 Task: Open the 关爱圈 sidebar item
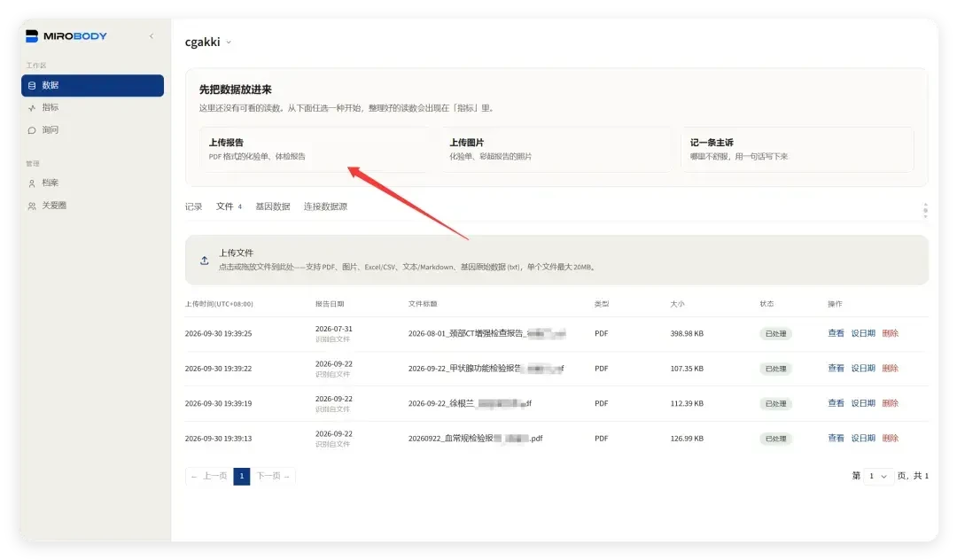(x=92, y=206)
